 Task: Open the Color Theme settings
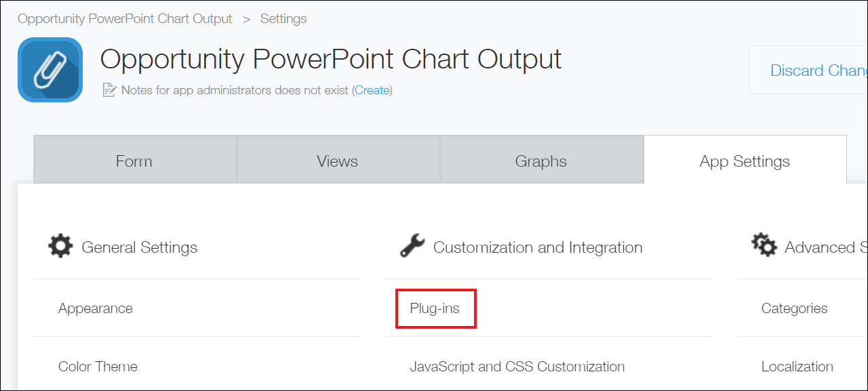click(x=98, y=367)
